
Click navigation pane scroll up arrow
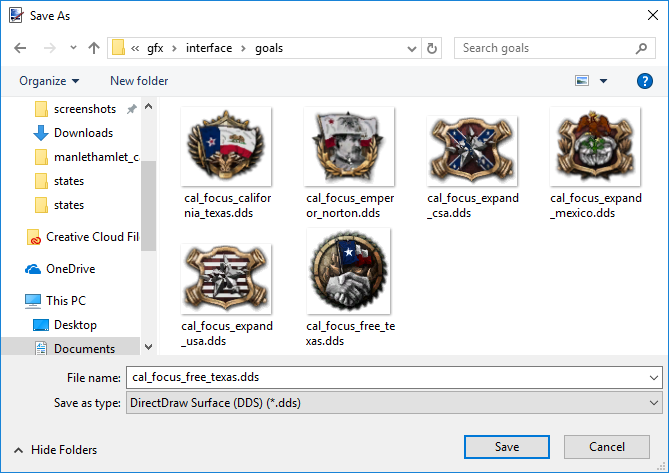click(148, 107)
